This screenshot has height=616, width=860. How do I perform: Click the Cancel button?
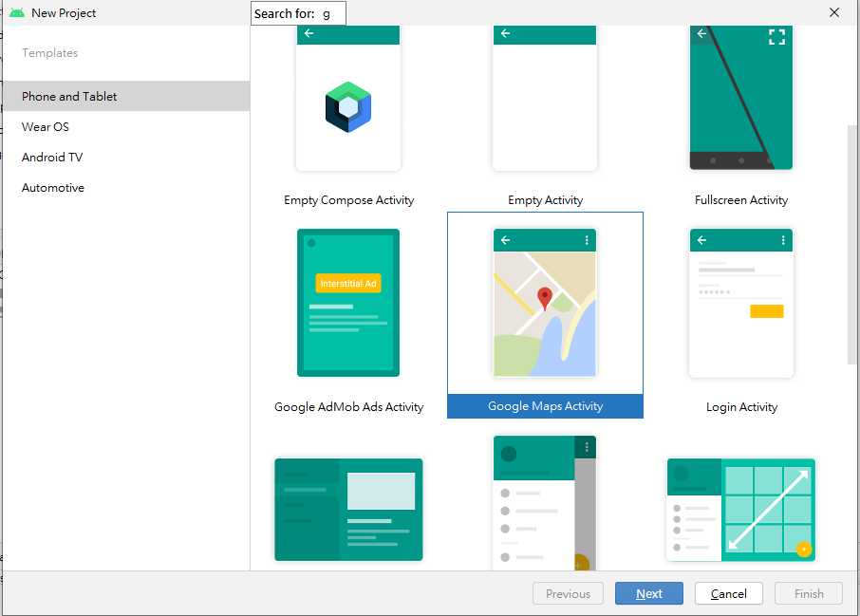pos(728,593)
